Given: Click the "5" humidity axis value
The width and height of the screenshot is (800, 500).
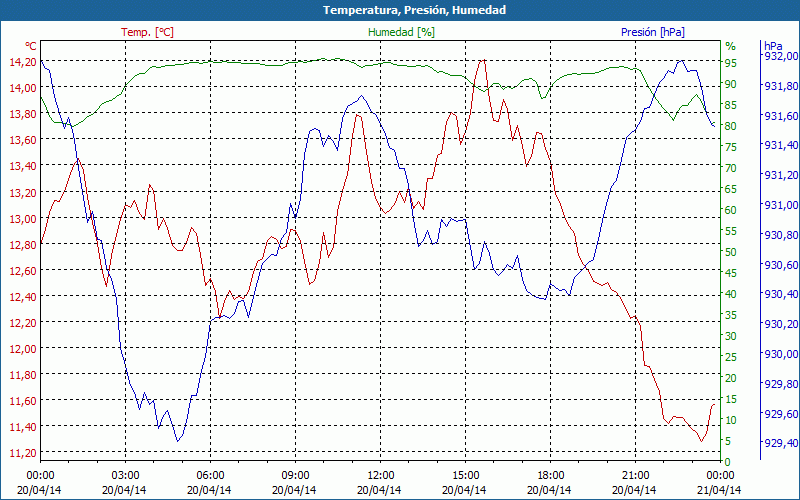Looking at the screenshot, I should (x=728, y=441).
